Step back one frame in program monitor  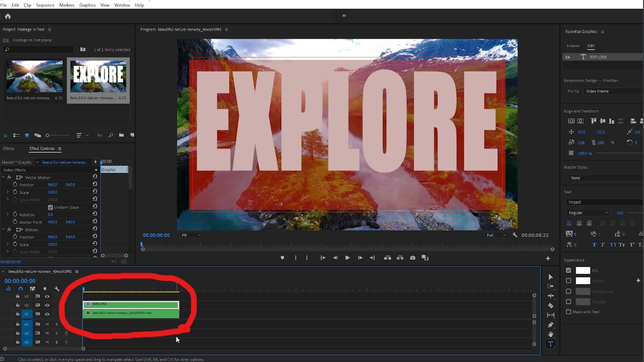(x=335, y=258)
